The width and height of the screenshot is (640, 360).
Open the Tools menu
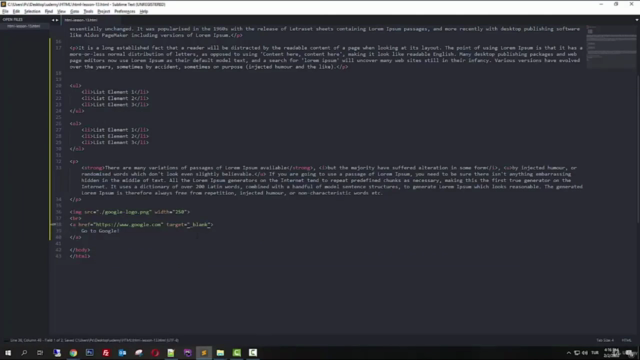tap(88, 11)
